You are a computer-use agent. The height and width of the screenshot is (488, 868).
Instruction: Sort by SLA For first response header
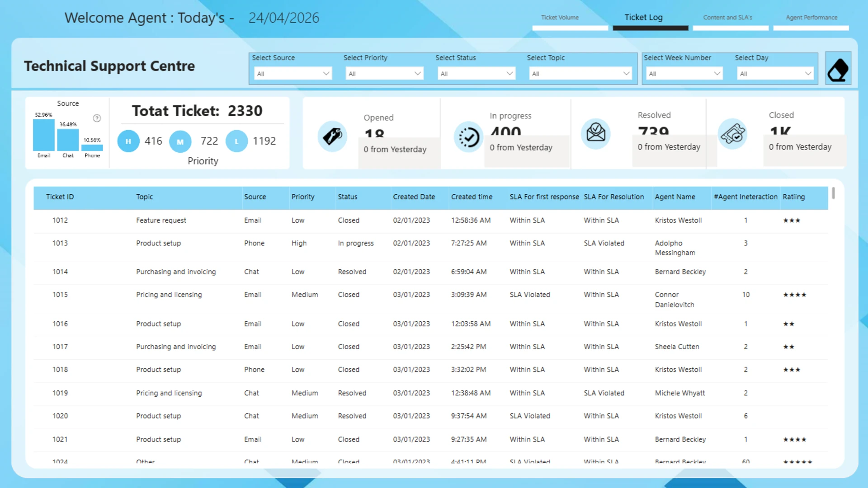click(544, 197)
